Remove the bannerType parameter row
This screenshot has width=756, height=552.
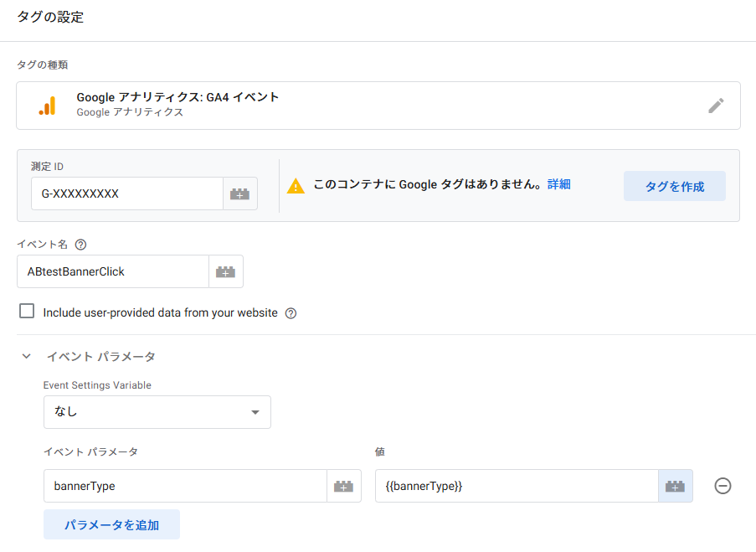pyautogui.click(x=723, y=486)
